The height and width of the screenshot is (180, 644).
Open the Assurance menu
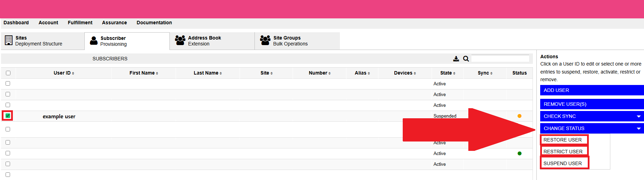coord(114,23)
